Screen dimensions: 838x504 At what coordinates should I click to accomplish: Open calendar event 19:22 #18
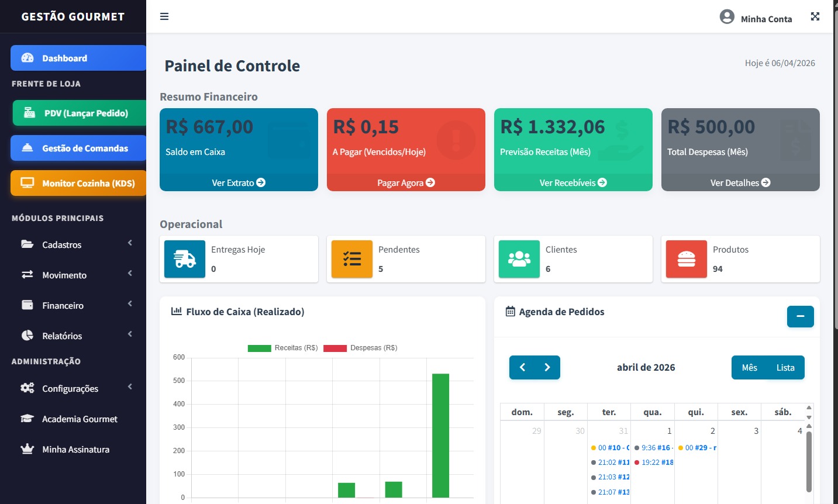click(x=653, y=462)
